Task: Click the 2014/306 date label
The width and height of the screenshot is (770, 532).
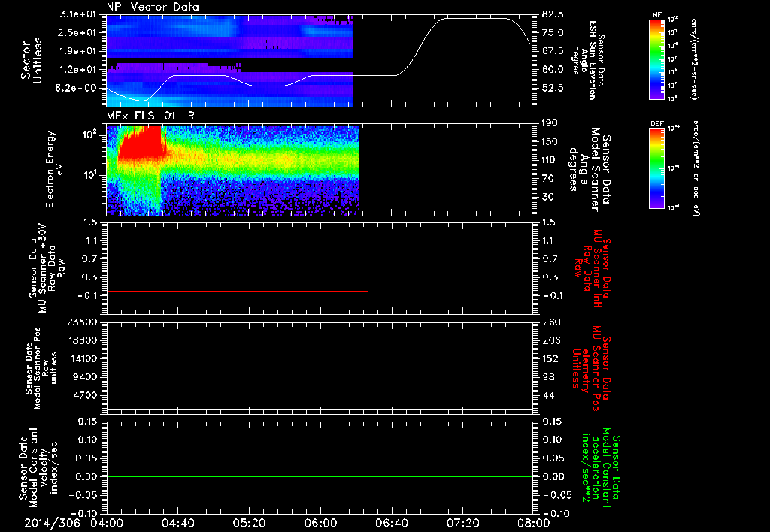Action: pyautogui.click(x=52, y=523)
